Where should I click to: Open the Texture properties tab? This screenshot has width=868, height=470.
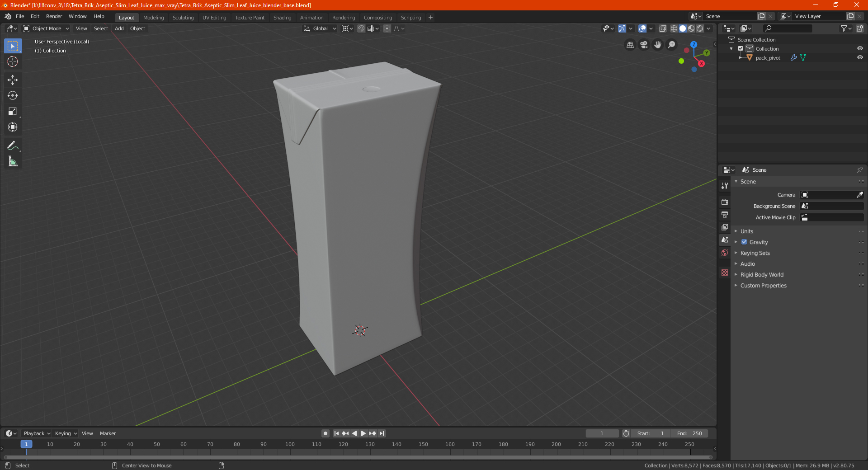point(725,273)
